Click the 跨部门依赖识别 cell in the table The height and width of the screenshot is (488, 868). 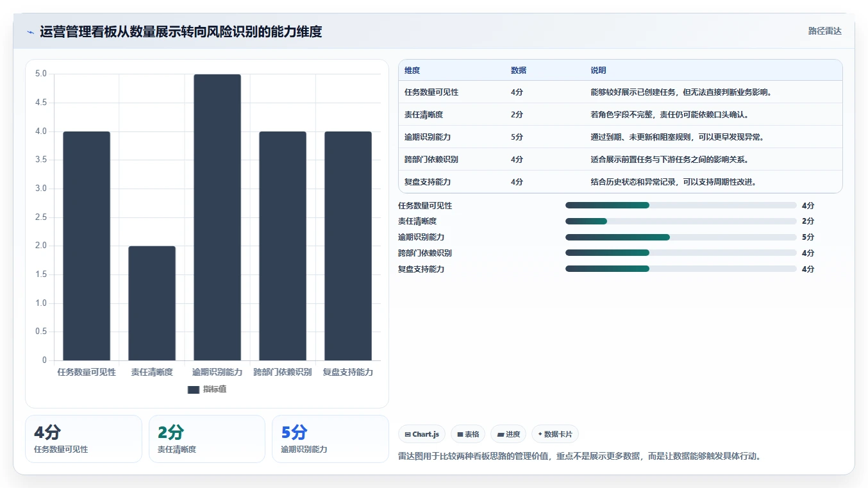pos(431,160)
